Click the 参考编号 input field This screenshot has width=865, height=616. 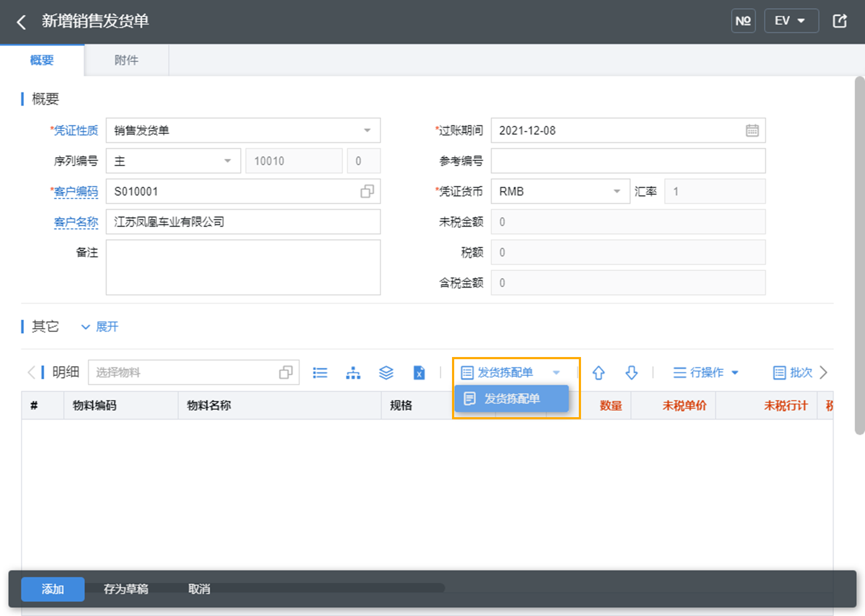click(x=628, y=161)
